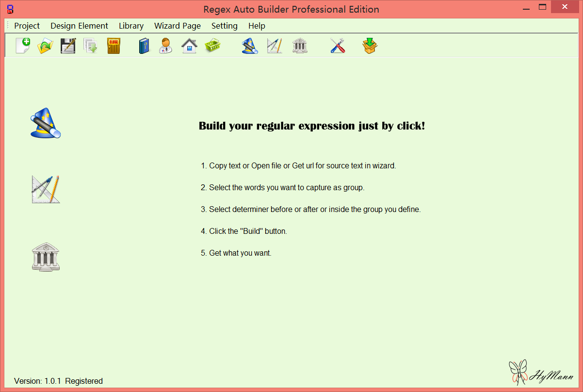Screen dimensions: 583x392
Task: Click the green shopping basket icon
Action: [212, 46]
